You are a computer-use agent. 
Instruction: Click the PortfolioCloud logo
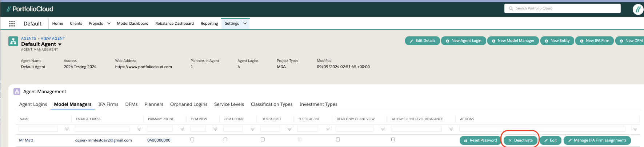coord(30,9)
